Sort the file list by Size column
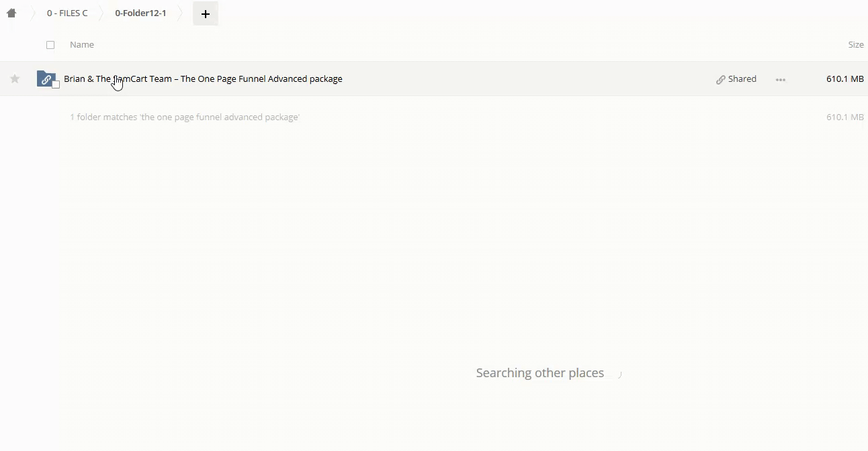Image resolution: width=868 pixels, height=451 pixels. [x=855, y=45]
